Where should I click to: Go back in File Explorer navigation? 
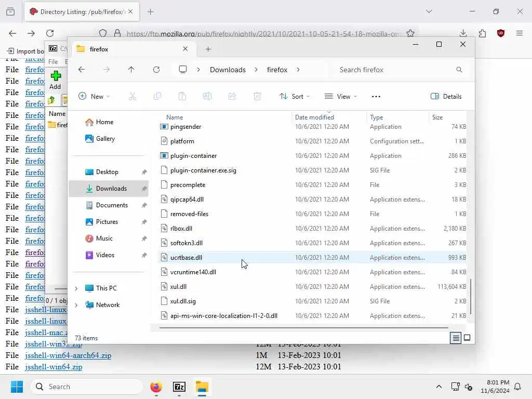pos(82,70)
